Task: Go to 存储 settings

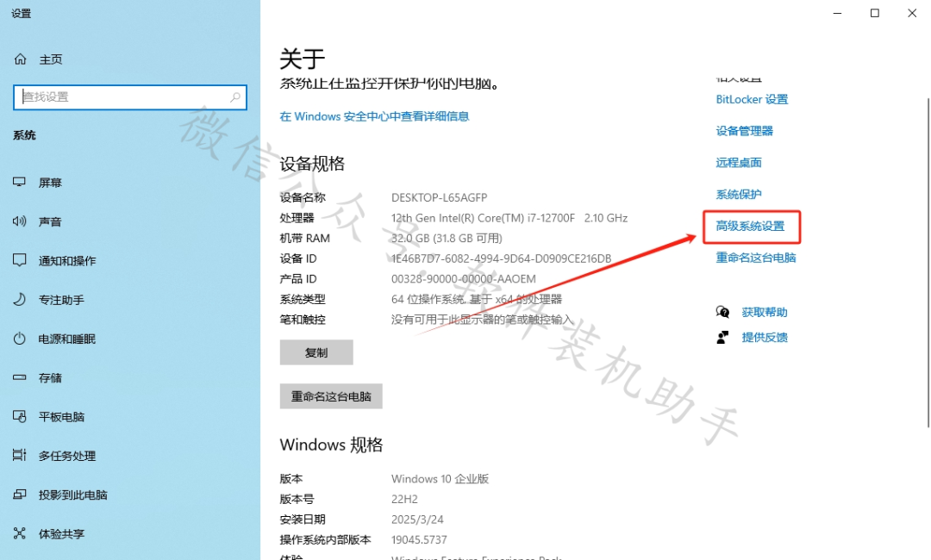Action: tap(51, 378)
